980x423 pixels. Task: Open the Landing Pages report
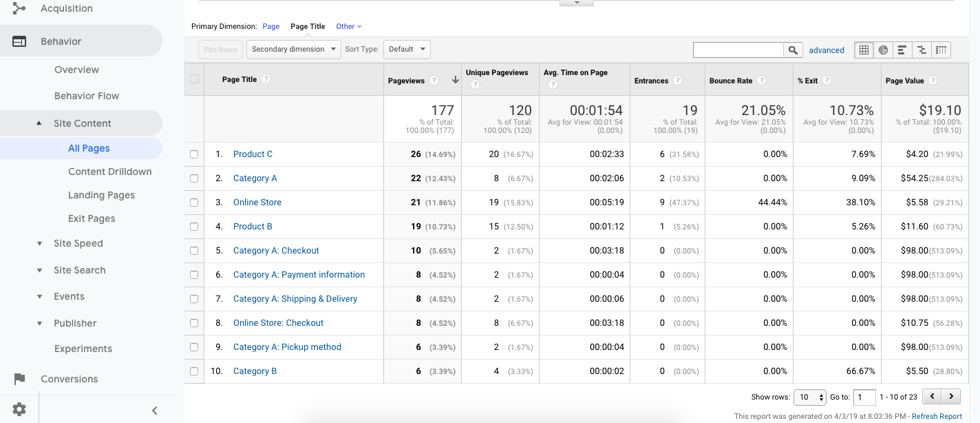(101, 195)
